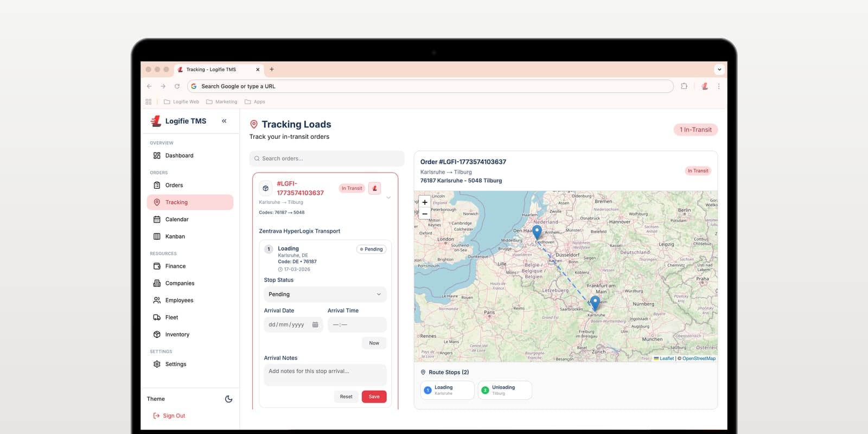Toggle dark theme moon icon
Viewport: 868px width, 434px height.
pos(229,399)
